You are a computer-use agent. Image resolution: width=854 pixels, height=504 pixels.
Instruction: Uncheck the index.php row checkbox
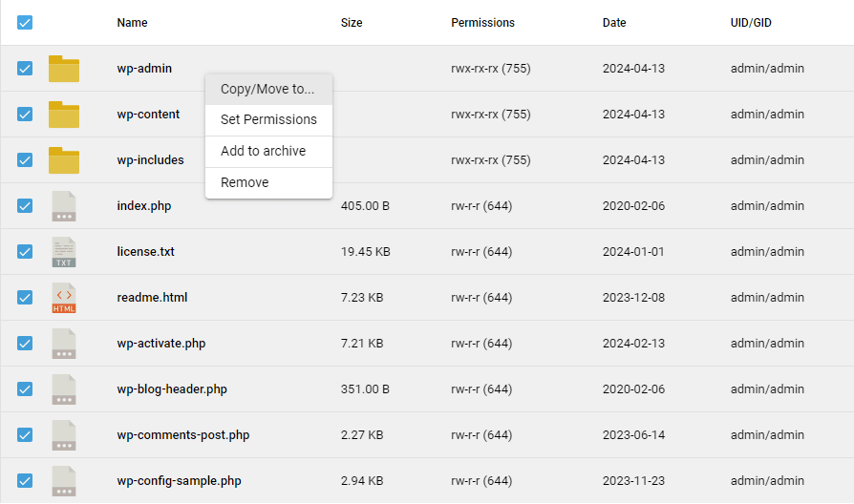[25, 205]
